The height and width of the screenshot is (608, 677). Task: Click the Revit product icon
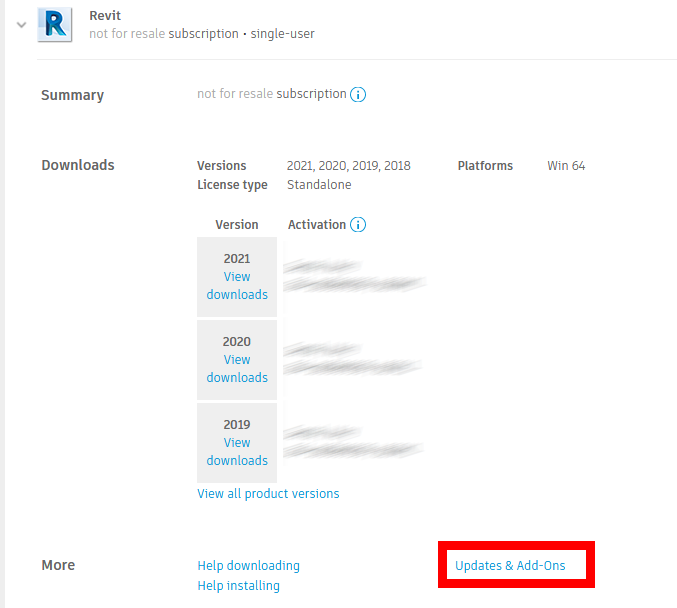pyautogui.click(x=55, y=25)
